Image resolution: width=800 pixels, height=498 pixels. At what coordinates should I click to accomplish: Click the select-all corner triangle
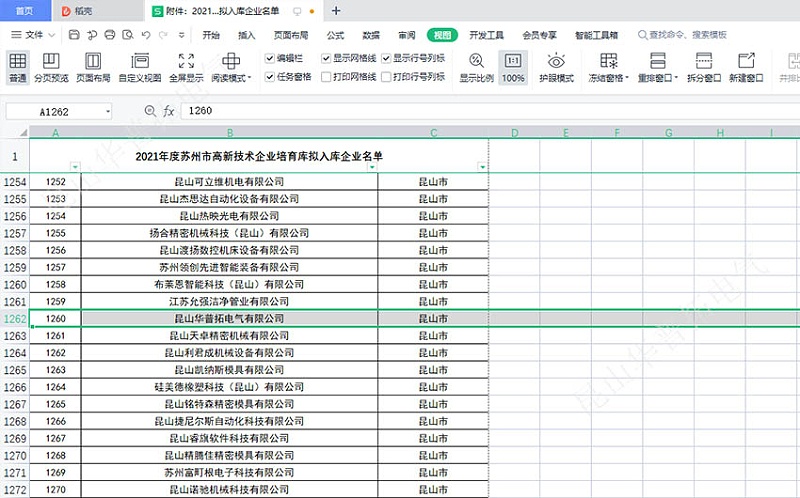[x=23, y=132]
